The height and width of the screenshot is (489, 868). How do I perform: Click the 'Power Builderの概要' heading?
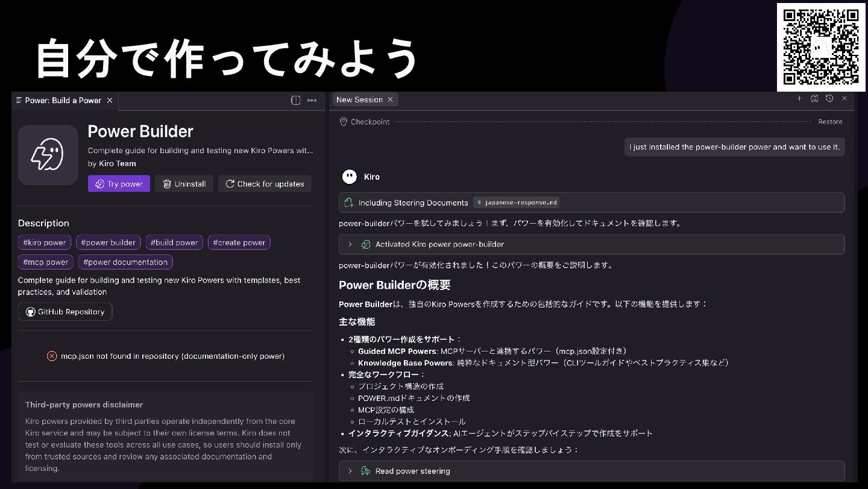point(395,285)
